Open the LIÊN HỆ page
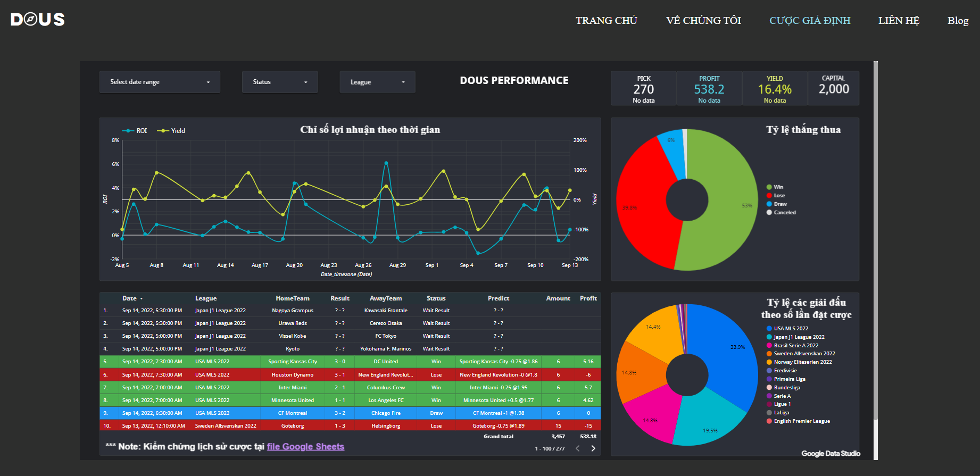 point(899,20)
